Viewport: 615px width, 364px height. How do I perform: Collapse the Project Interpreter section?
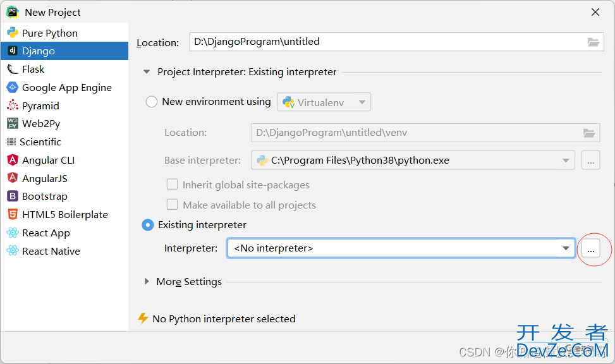point(147,72)
